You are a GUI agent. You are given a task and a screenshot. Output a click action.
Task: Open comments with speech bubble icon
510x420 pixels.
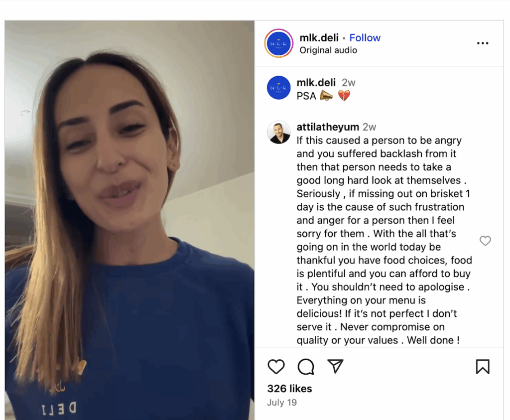point(306,367)
